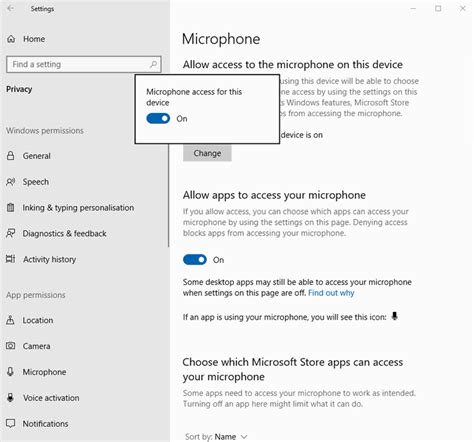Click the back arrow in Settings header
This screenshot has height=442, width=474.
click(x=11, y=8)
